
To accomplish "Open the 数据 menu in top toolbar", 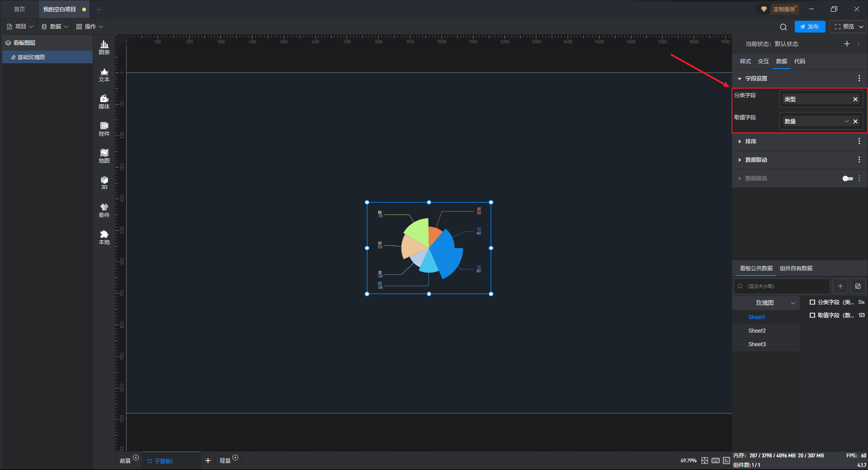I will point(55,27).
